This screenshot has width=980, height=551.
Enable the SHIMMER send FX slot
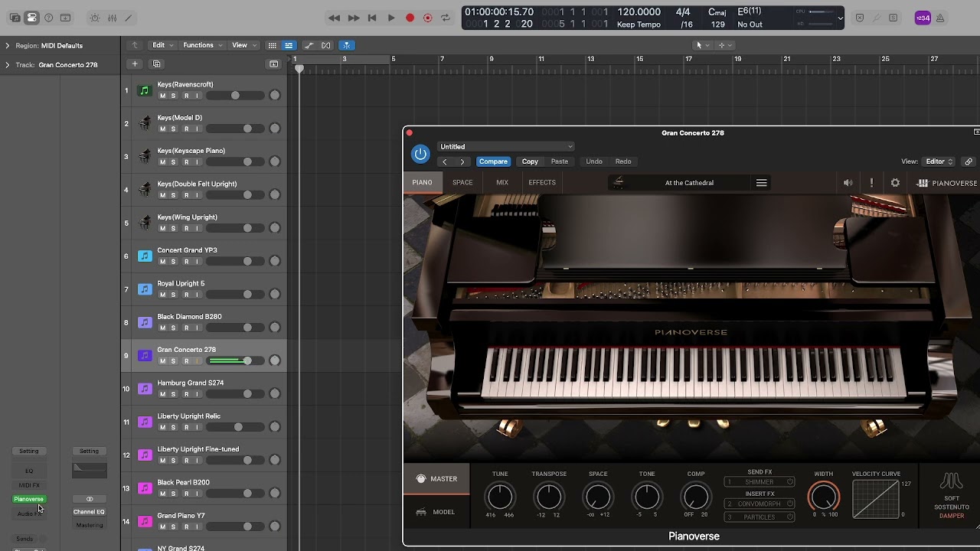[759, 482]
